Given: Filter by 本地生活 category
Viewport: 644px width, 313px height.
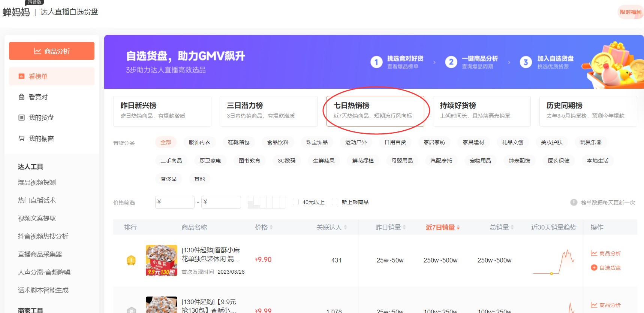Looking at the screenshot, I should coord(598,161).
